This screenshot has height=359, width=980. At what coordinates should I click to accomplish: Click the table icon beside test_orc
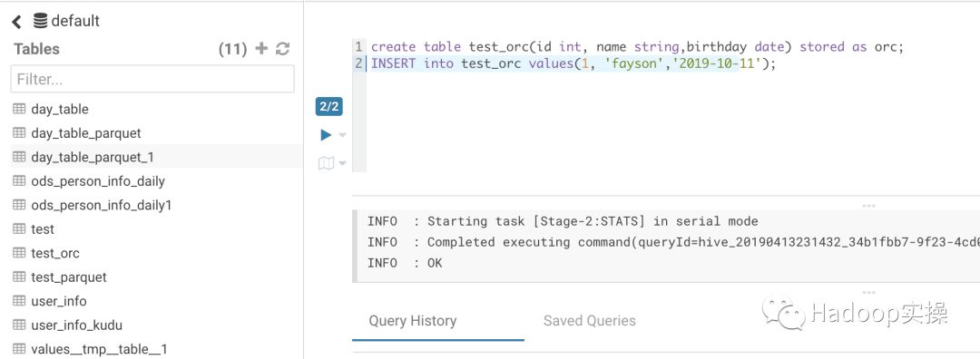(19, 253)
